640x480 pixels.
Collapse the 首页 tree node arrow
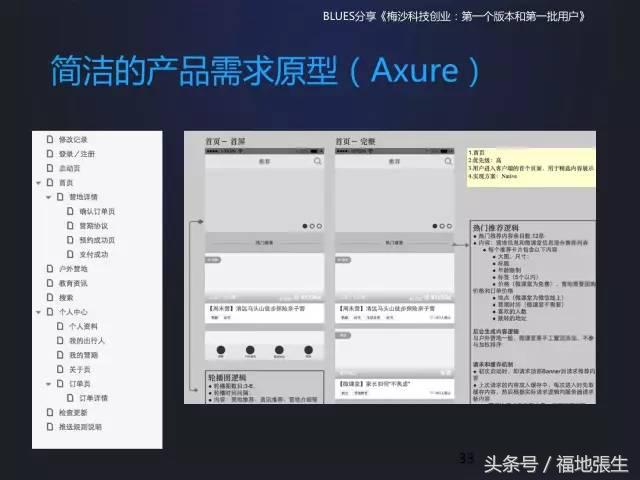[x=38, y=183]
